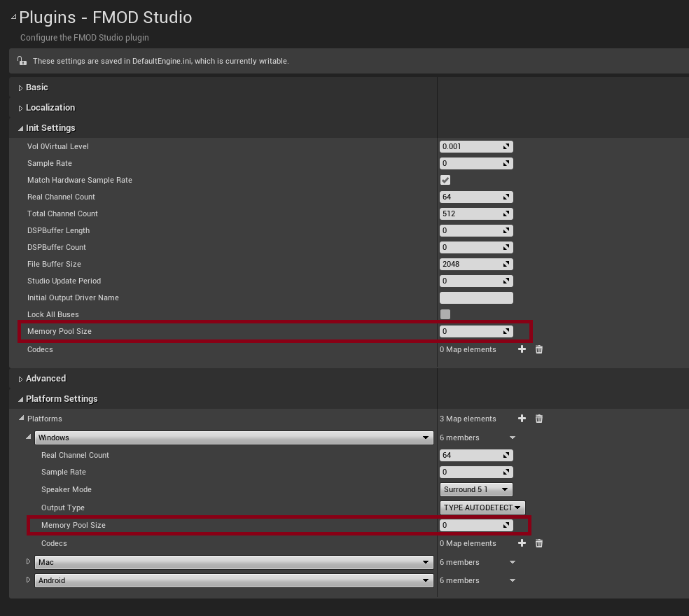The width and height of the screenshot is (689, 616).
Task: Open the Speaker Mode dropdown
Action: pos(476,489)
